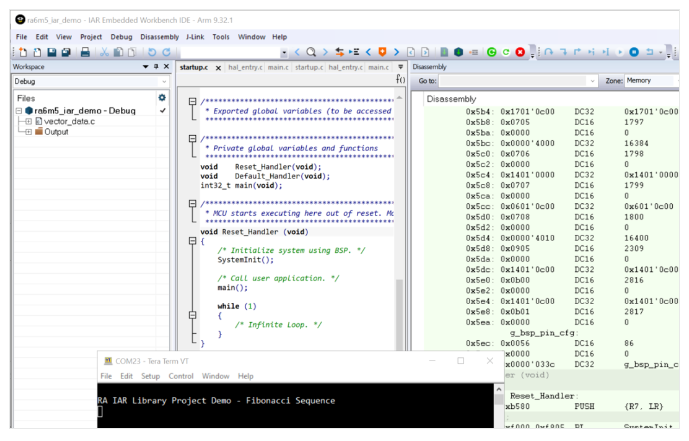The width and height of the screenshot is (689, 441).
Task: Click the SystemInit(); code line
Action: pos(245,260)
